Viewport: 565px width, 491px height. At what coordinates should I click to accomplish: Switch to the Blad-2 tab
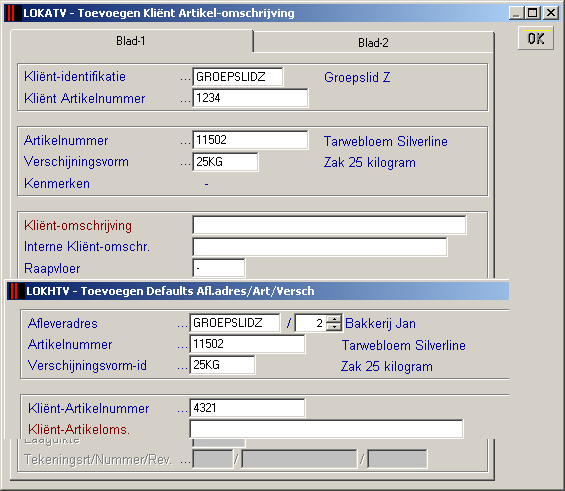373,43
